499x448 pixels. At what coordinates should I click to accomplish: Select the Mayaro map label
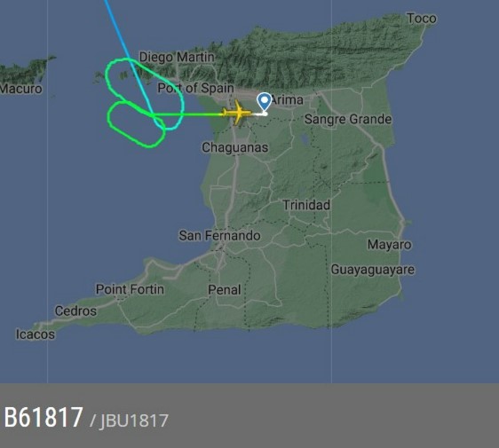point(389,245)
